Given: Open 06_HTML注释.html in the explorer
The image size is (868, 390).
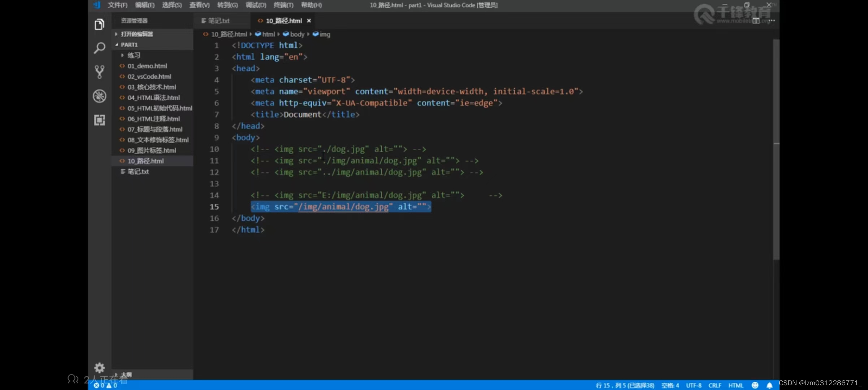Looking at the screenshot, I should [152, 119].
